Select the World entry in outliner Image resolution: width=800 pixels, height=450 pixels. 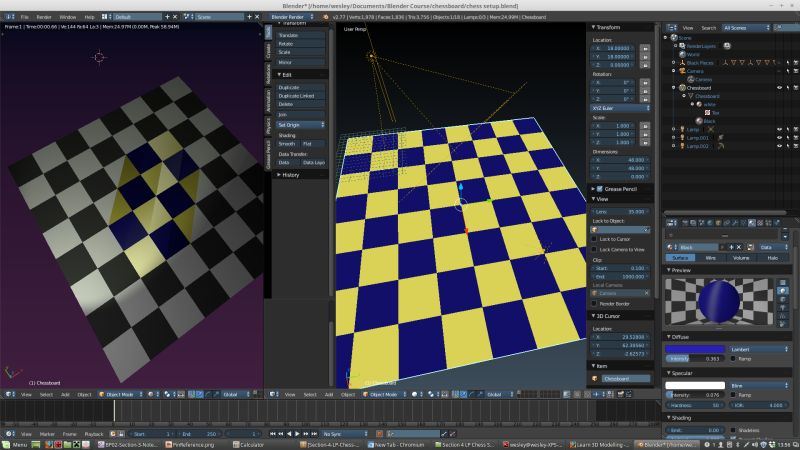click(693, 54)
